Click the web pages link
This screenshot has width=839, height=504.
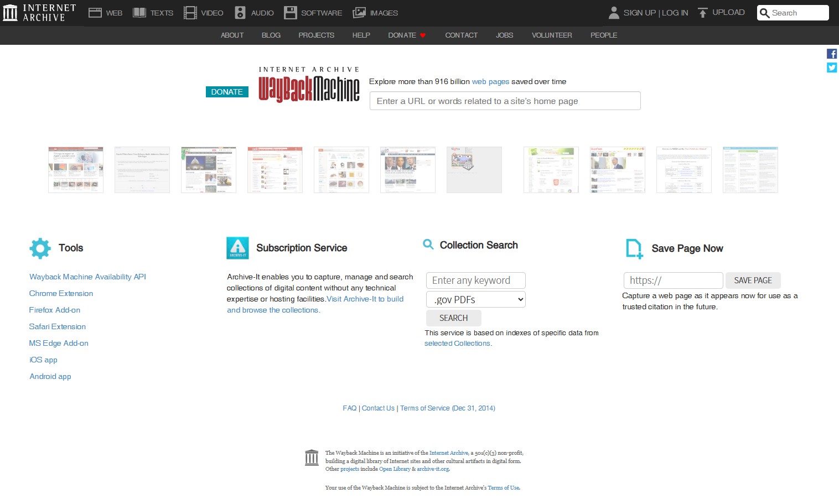tap(490, 81)
